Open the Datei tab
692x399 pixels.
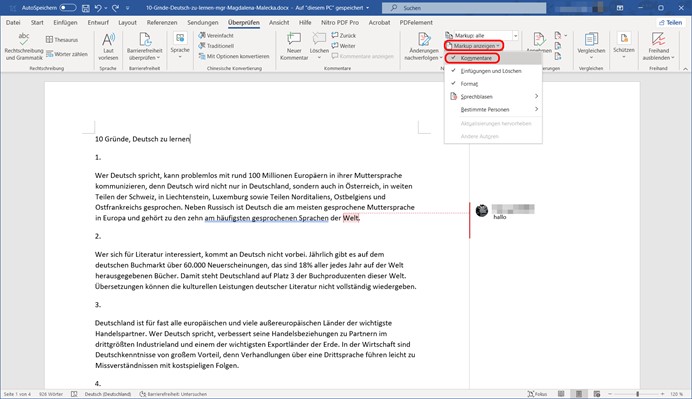pyautogui.click(x=13, y=23)
